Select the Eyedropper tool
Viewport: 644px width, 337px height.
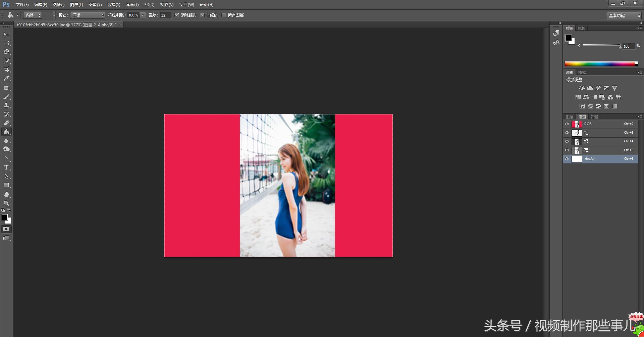[6, 78]
